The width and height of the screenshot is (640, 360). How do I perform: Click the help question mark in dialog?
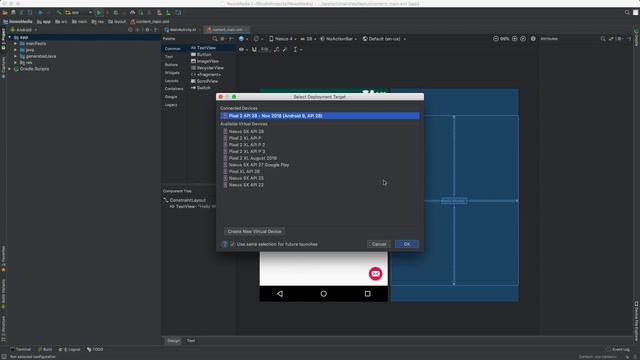tap(224, 244)
